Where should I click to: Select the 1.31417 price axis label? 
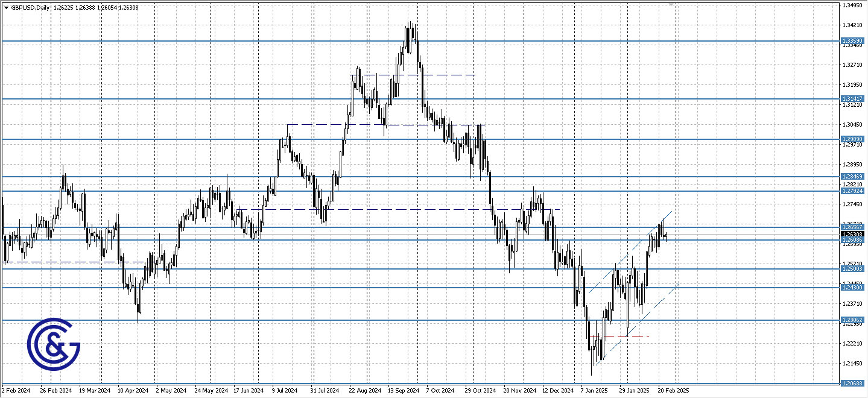tap(853, 98)
